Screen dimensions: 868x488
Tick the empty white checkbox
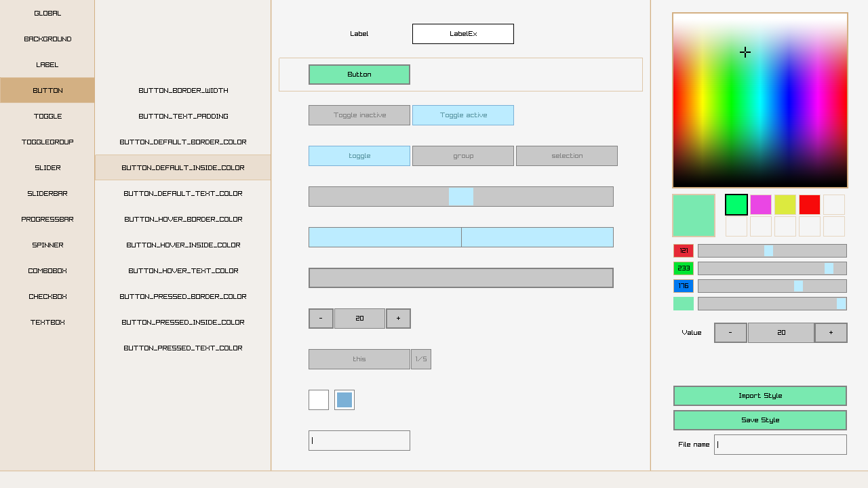coord(319,400)
